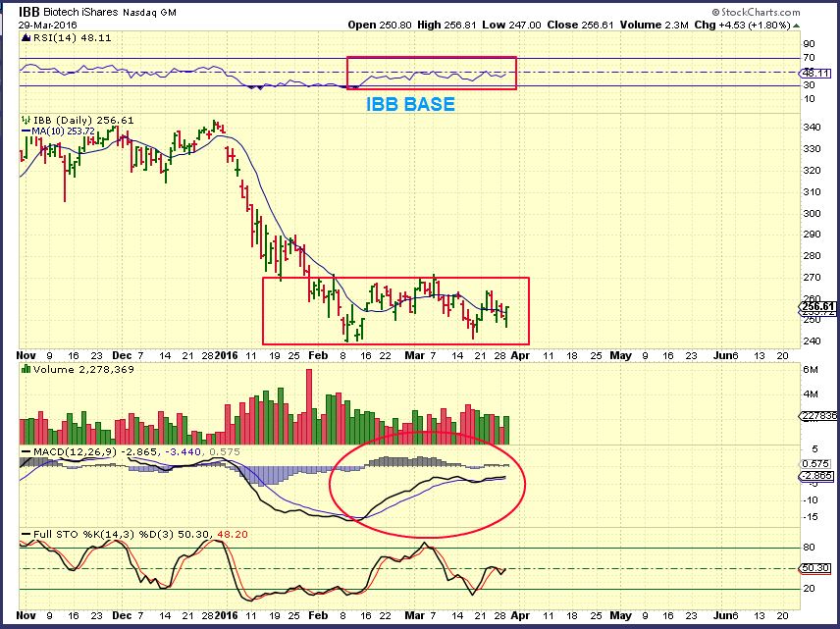Click the 80 label on stochastic axis
840x629 pixels.
pyautogui.click(x=810, y=548)
